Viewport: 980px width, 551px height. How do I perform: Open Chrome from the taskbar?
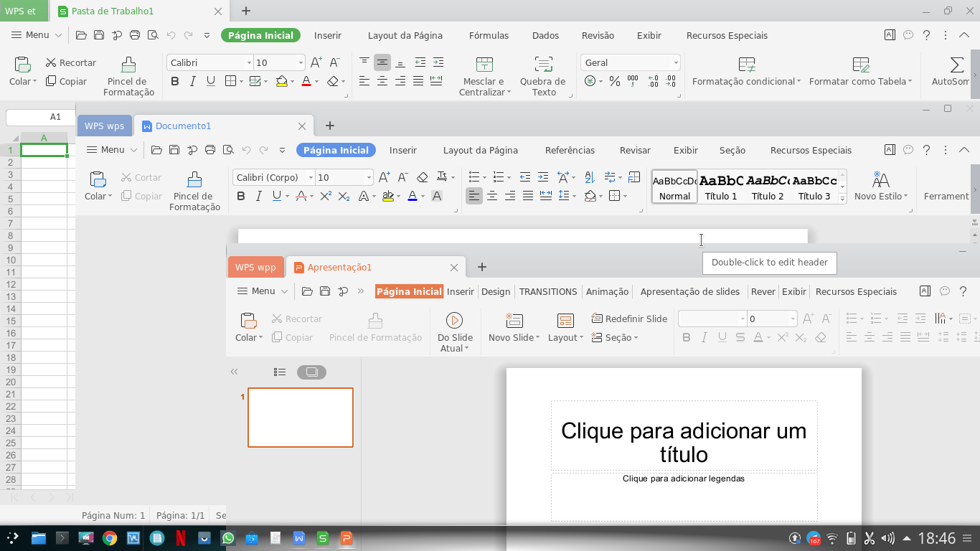click(110, 537)
